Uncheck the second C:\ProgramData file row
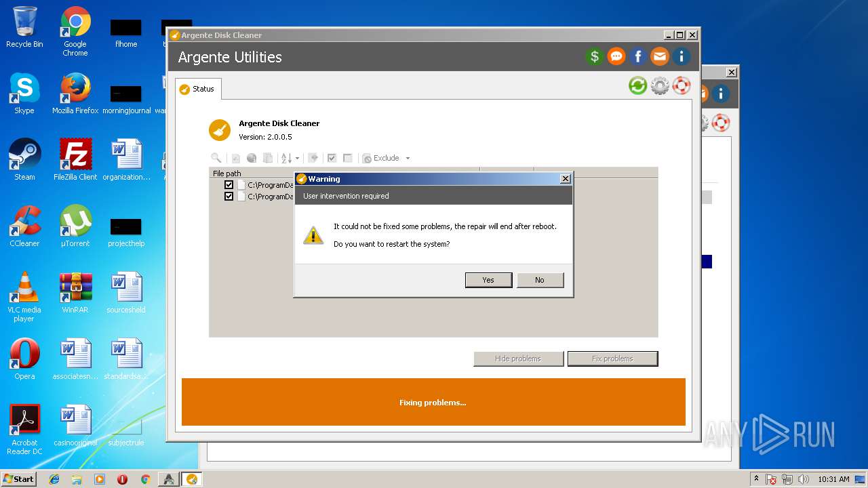Screen dimensions: 868x488 pos(229,197)
